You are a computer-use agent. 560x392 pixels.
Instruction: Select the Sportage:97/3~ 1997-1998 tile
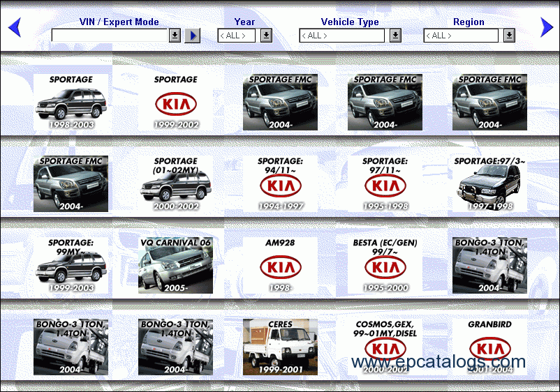click(489, 183)
